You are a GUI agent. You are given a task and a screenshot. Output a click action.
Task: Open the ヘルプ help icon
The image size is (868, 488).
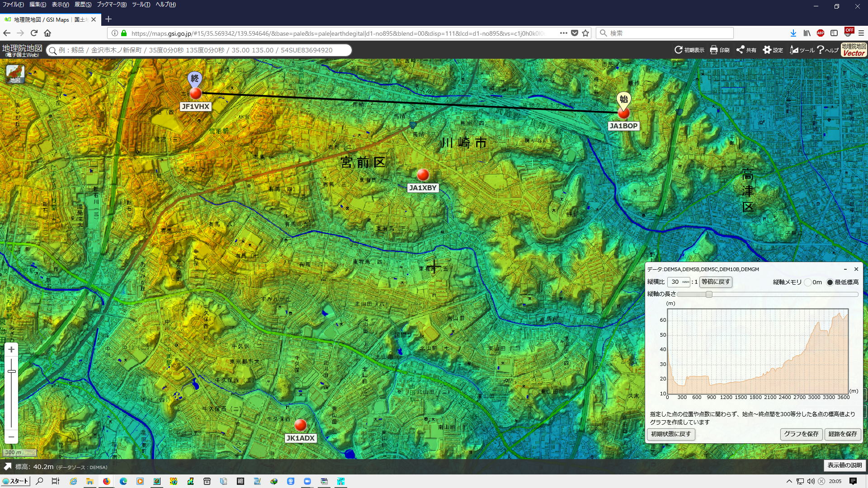coord(828,50)
